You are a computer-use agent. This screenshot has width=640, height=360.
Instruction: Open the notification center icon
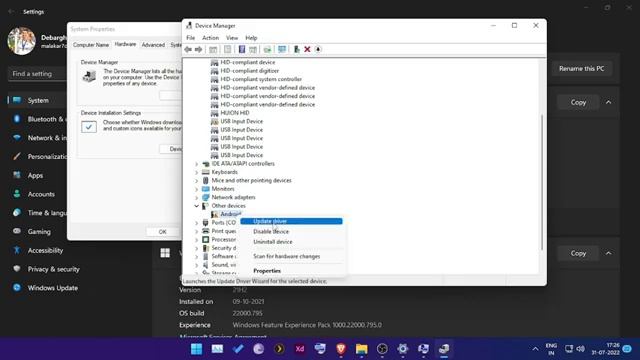pyautogui.click(x=627, y=349)
